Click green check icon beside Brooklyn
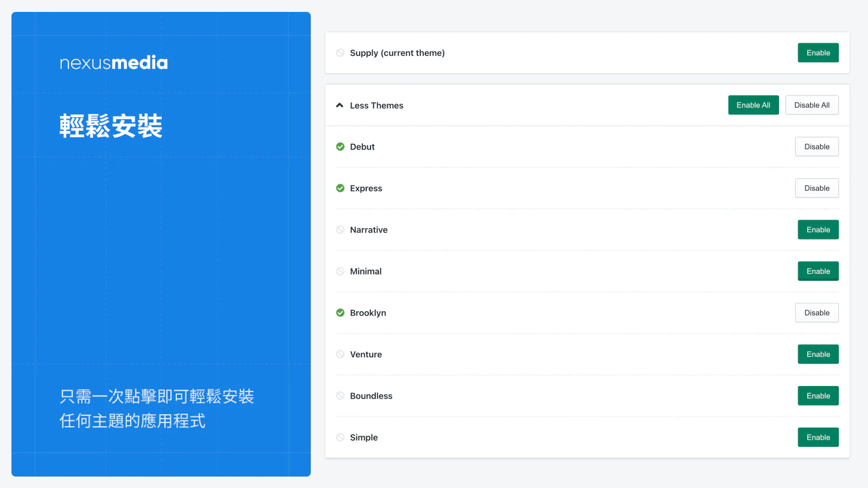Image resolution: width=868 pixels, height=488 pixels. point(340,313)
